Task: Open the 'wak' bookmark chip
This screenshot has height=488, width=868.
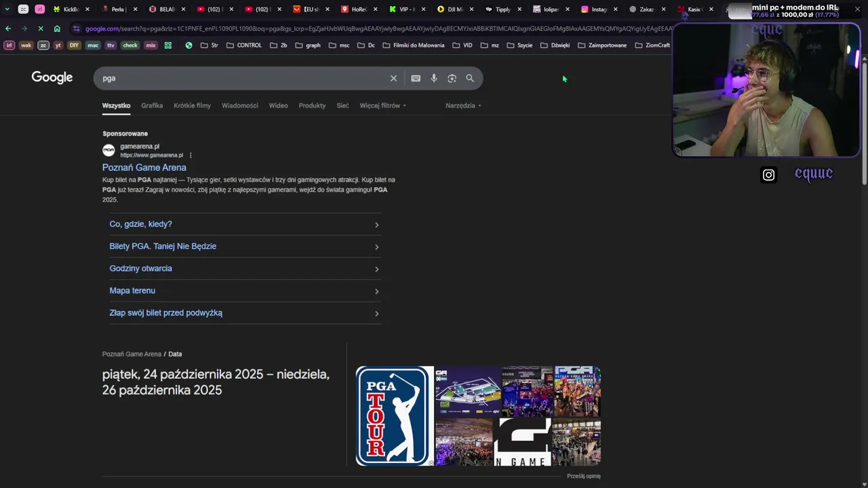Action: click(x=26, y=45)
